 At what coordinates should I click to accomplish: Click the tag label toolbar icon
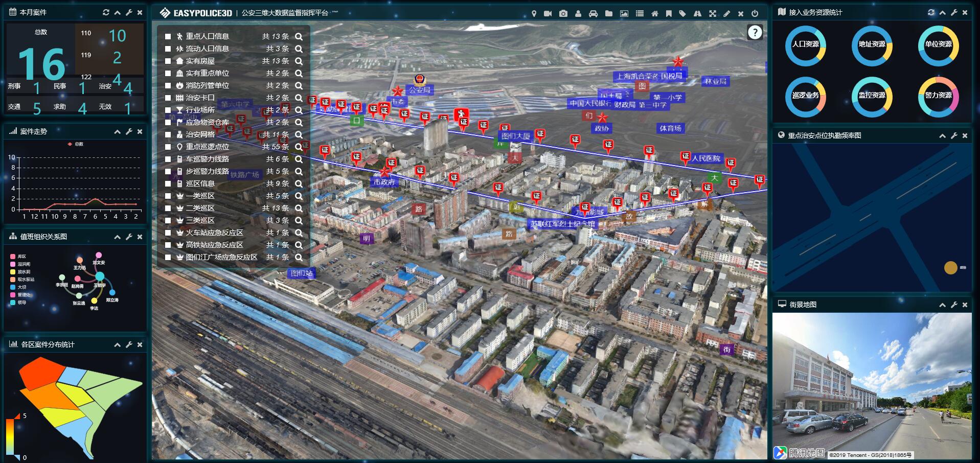pos(682,14)
